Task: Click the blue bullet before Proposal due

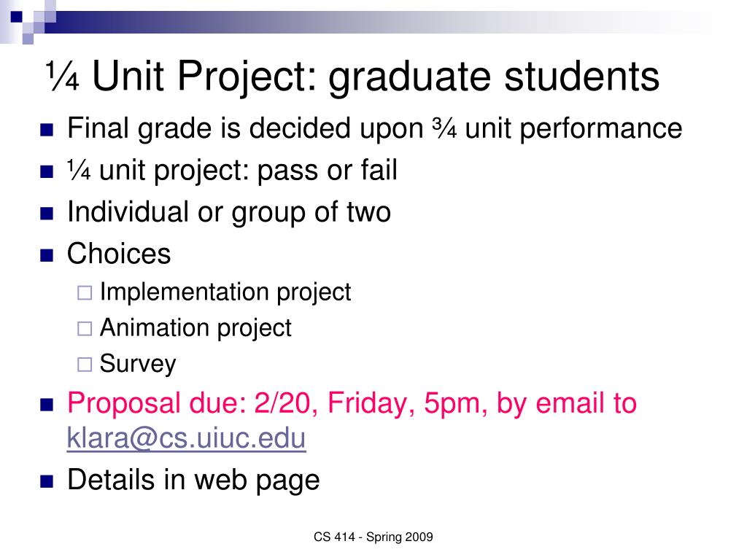Action: pos(47,405)
